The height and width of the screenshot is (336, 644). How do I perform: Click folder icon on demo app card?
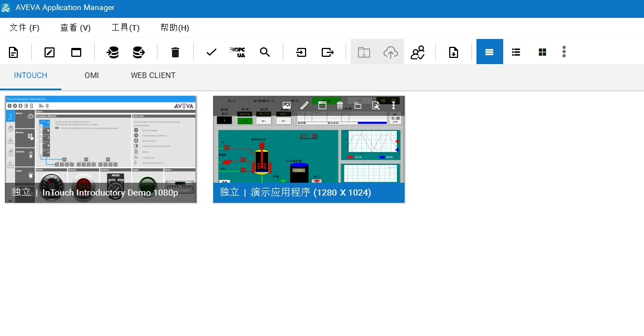pos(358,106)
